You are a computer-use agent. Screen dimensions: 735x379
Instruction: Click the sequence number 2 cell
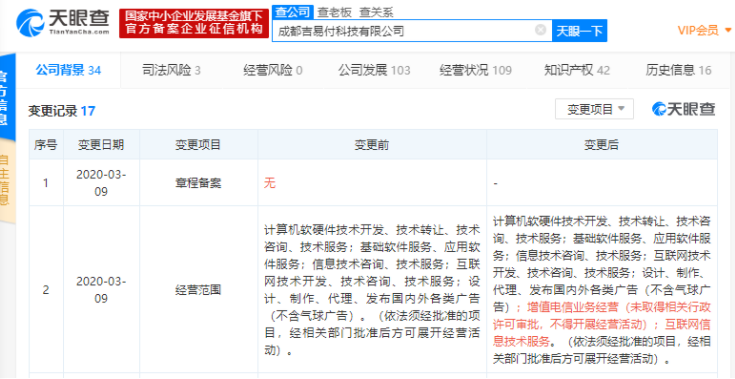point(46,290)
